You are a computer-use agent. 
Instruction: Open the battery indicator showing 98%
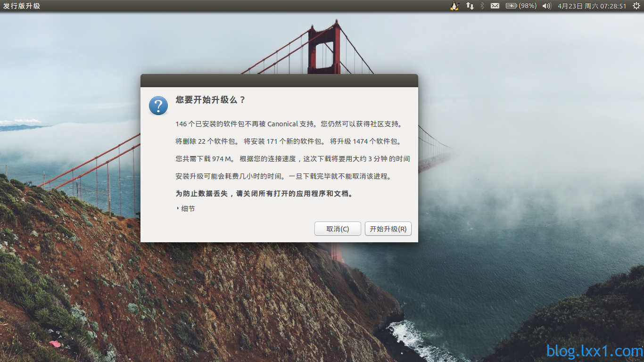tap(521, 6)
